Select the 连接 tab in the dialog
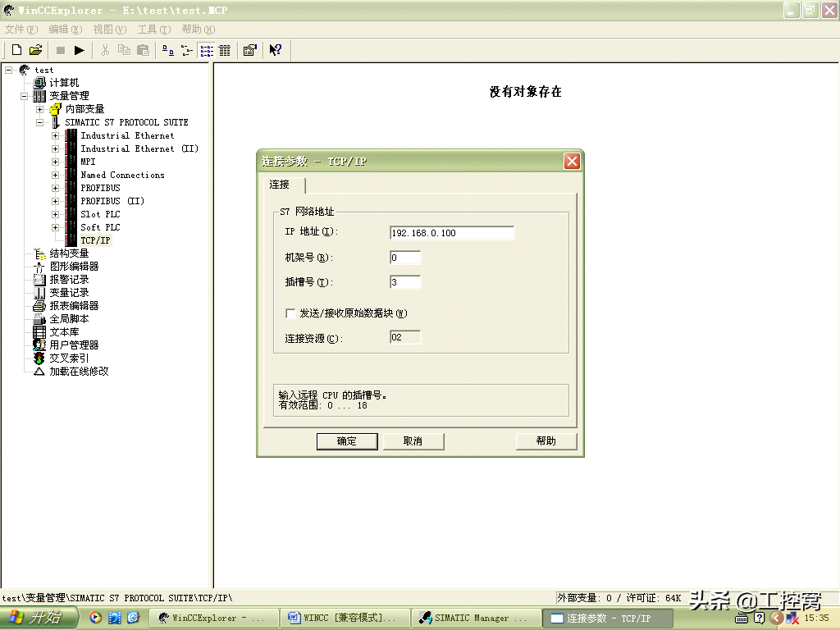Image resolution: width=840 pixels, height=630 pixels. tap(280, 185)
